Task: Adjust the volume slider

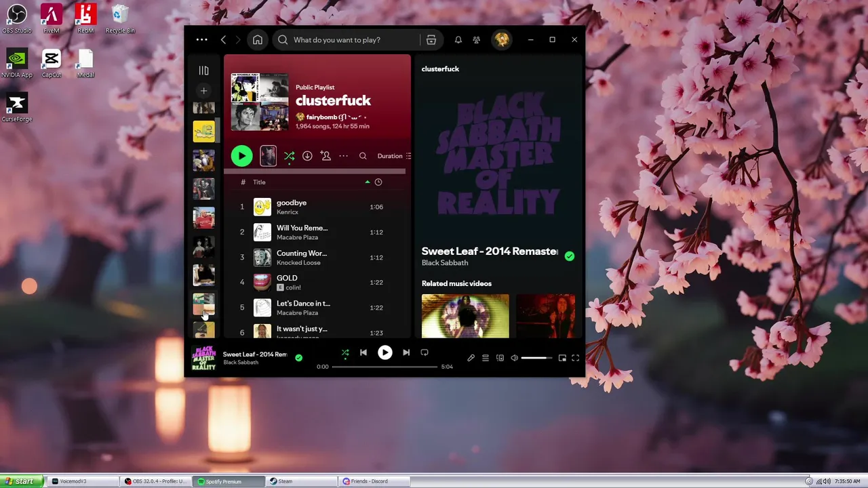Action: pos(537,358)
